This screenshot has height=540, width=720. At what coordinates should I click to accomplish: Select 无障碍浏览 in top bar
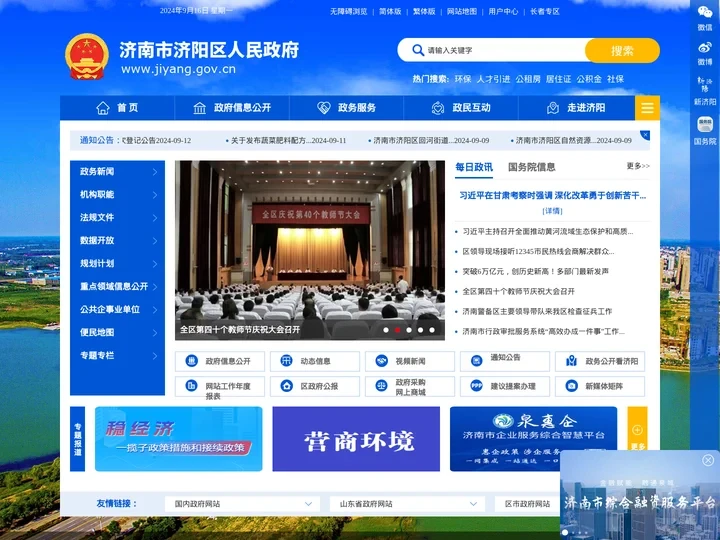pyautogui.click(x=349, y=11)
